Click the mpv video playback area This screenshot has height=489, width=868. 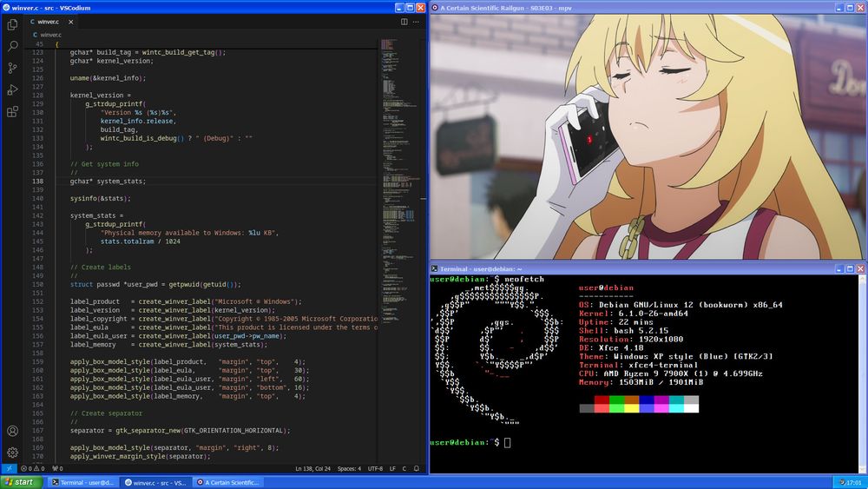[x=648, y=136]
